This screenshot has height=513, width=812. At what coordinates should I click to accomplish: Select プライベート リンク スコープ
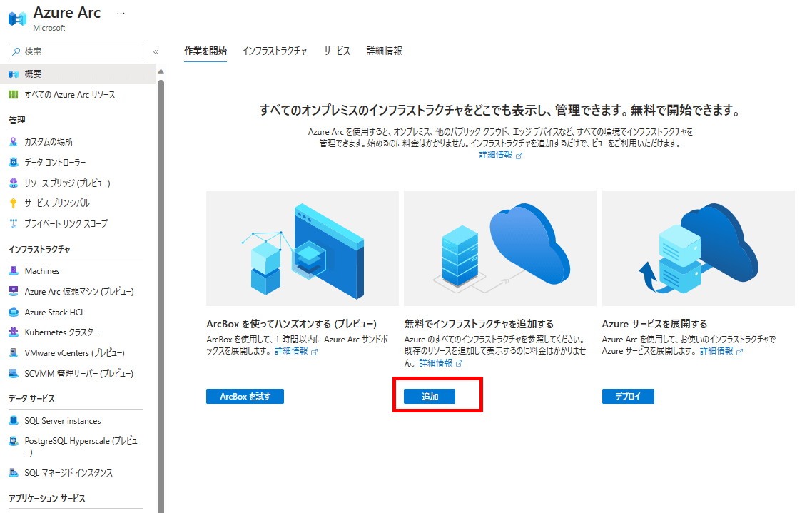[66, 223]
